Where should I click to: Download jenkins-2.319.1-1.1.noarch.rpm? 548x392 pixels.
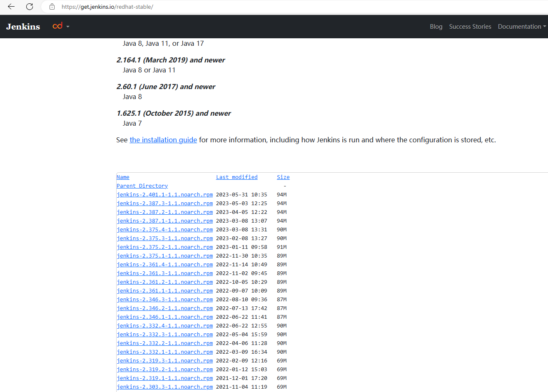click(x=164, y=378)
